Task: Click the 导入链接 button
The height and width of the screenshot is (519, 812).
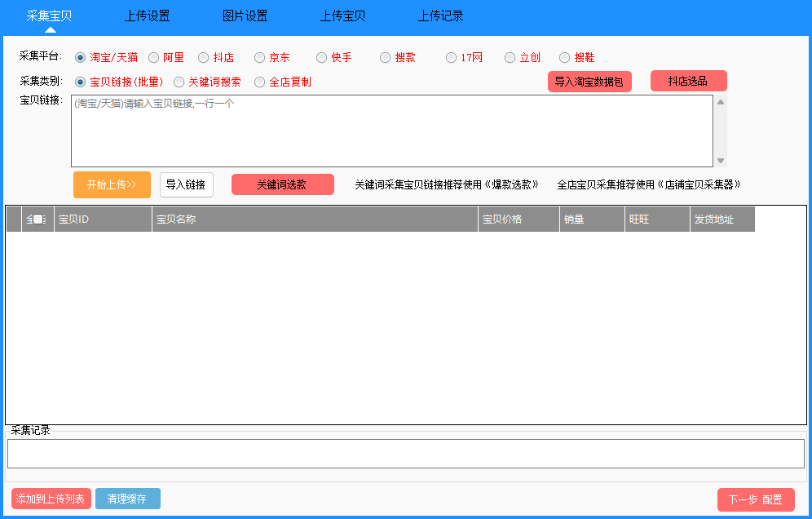Action: (186, 185)
